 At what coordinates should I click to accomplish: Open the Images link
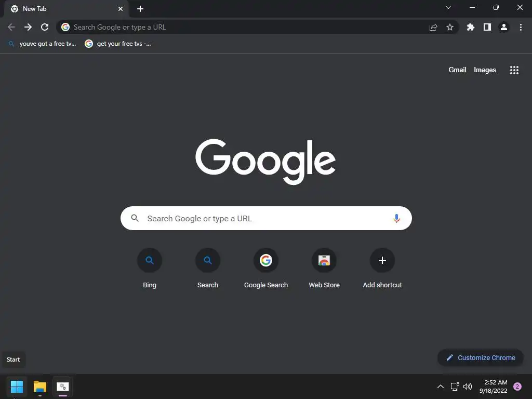[x=485, y=70]
